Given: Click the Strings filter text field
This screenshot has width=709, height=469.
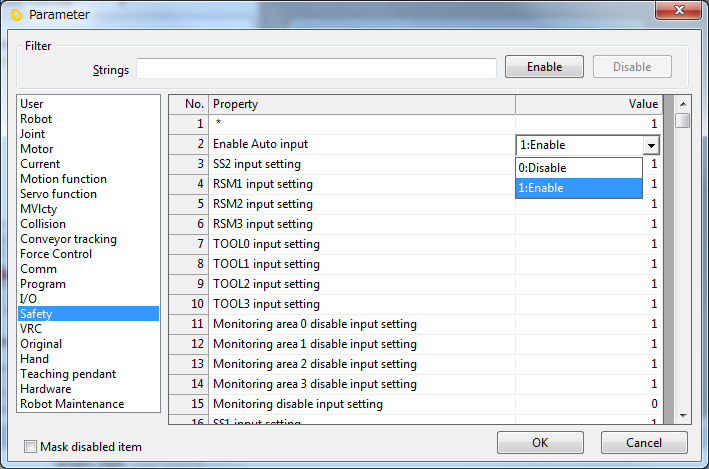Looking at the screenshot, I should [316, 68].
